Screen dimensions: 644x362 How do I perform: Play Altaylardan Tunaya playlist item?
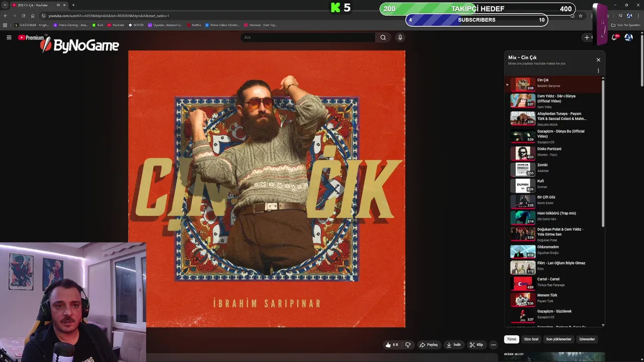pyautogui.click(x=553, y=118)
